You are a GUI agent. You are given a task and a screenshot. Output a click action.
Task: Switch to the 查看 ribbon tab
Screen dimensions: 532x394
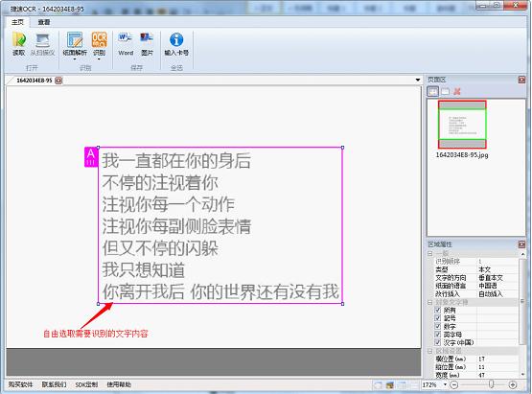(44, 22)
